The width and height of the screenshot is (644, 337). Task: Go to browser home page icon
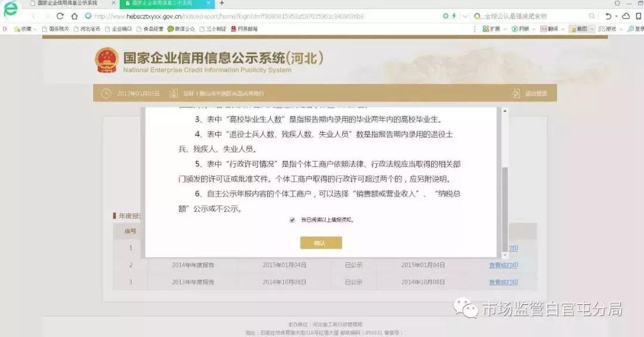pyautogui.click(x=75, y=16)
